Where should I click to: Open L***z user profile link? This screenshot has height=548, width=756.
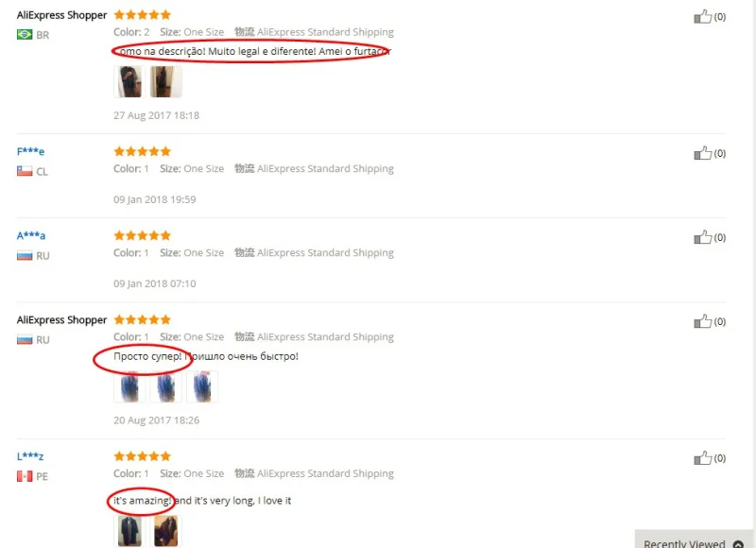pyautogui.click(x=30, y=456)
